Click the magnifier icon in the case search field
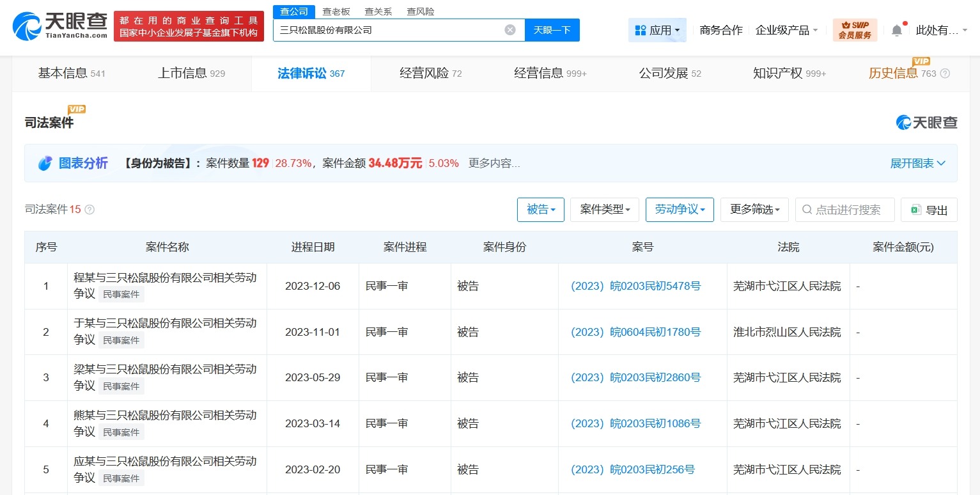Image resolution: width=980 pixels, height=495 pixels. point(808,209)
